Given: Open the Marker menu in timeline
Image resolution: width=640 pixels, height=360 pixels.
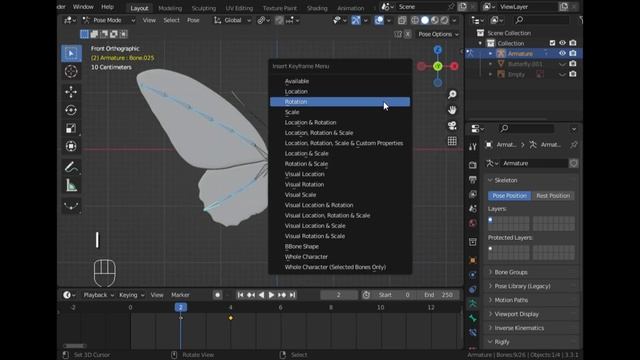Looking at the screenshot, I should pyautogui.click(x=180, y=295).
